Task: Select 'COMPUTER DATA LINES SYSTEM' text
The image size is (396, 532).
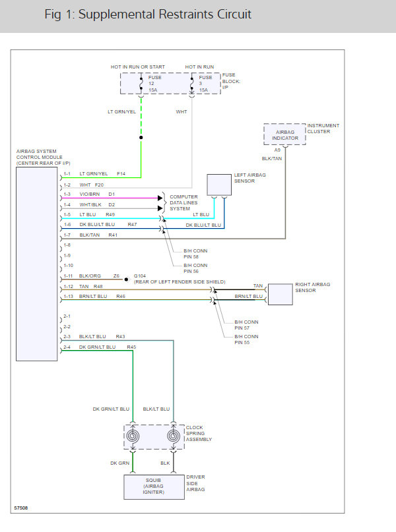Action: tap(183, 202)
